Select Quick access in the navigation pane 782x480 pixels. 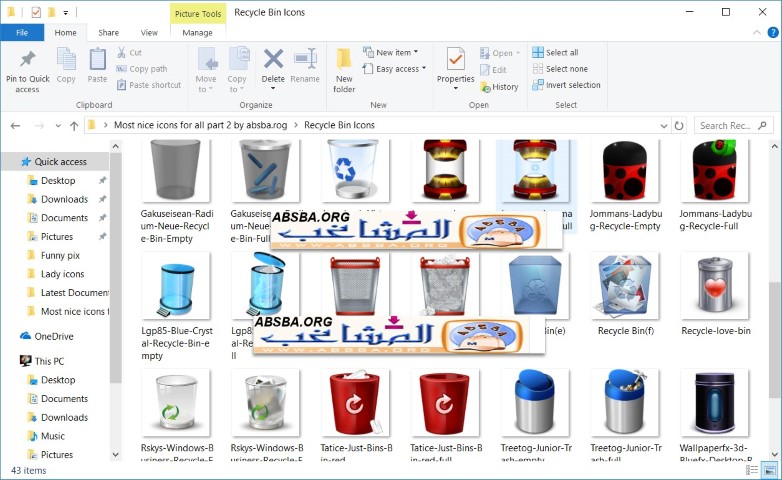[55, 162]
